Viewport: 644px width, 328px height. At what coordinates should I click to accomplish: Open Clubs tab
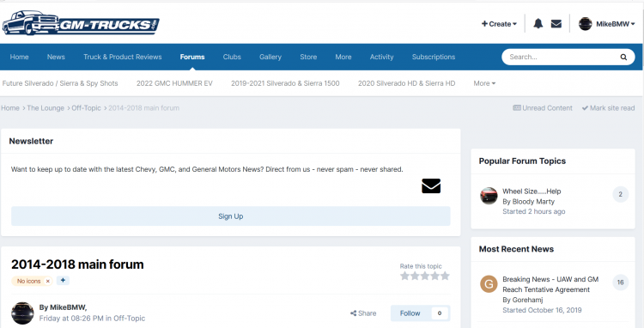232,57
